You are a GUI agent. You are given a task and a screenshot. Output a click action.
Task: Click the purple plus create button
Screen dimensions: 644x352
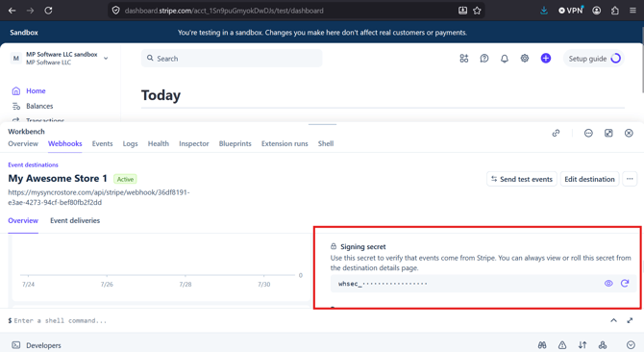tap(545, 59)
